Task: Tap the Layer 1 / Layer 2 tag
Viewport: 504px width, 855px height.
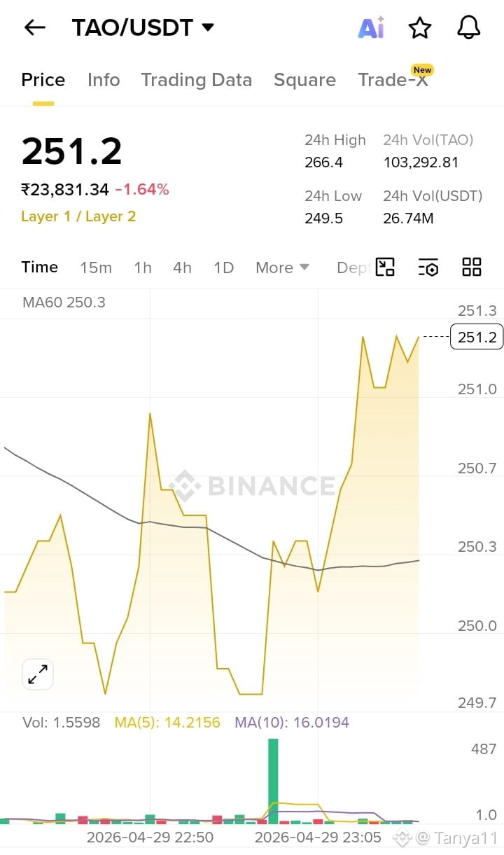Action: point(78,216)
